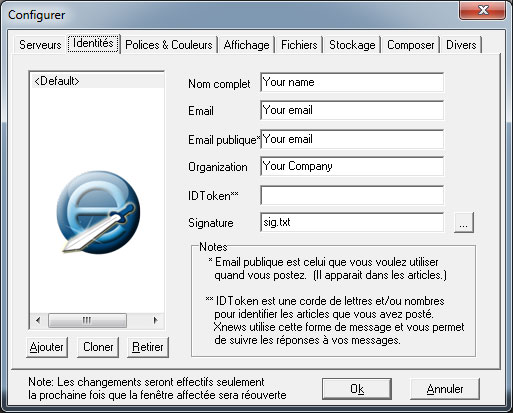This screenshot has width=513, height=413.
Task: Open the Affichage tab
Action: coord(246,45)
